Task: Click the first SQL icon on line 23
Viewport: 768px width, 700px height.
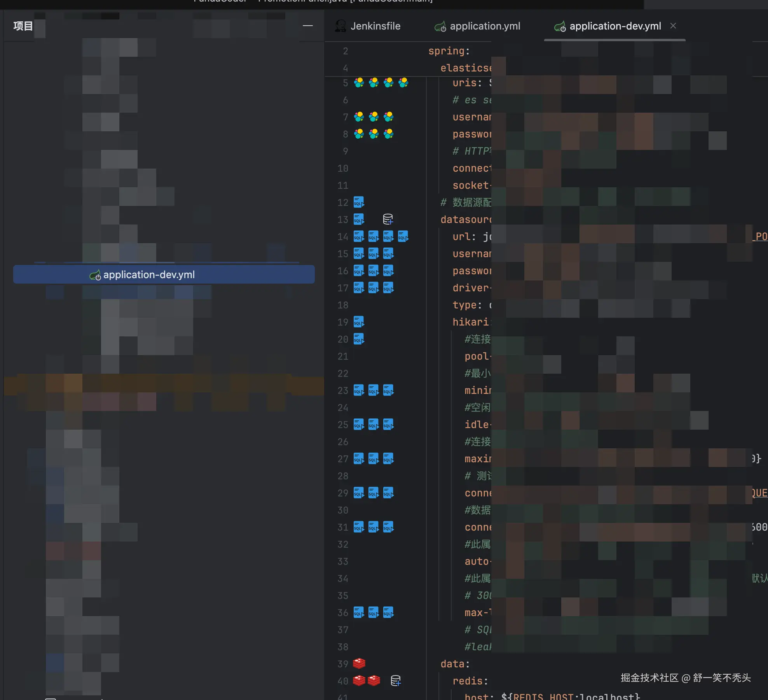Action: 359,390
